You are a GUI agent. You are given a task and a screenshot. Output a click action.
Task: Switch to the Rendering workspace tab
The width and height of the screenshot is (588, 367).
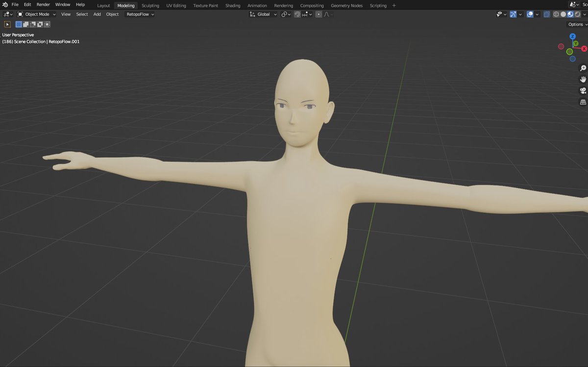tap(284, 5)
